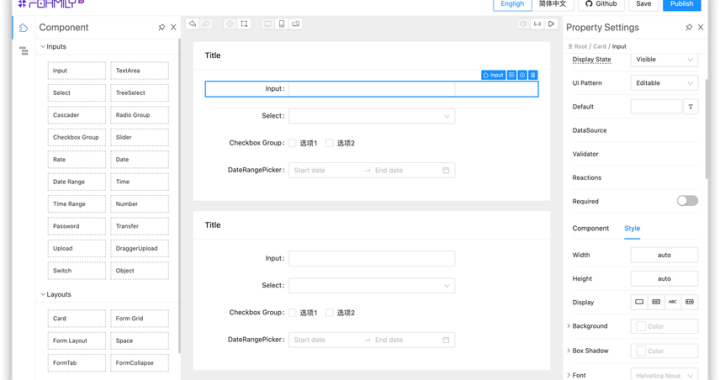Open the Helvetica Neue font dropdown
Viewport: 720px width, 380px height.
[x=664, y=375]
